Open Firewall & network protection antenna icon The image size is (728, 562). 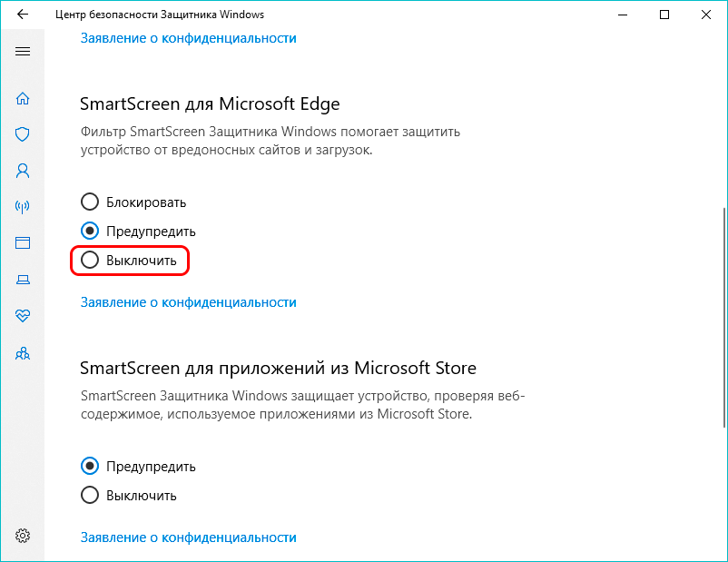pyautogui.click(x=23, y=207)
